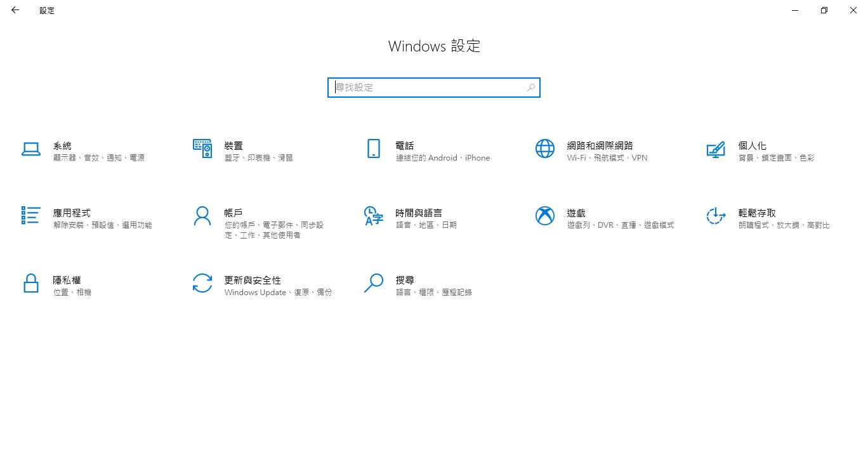Open the 系統 settings label

tap(62, 146)
